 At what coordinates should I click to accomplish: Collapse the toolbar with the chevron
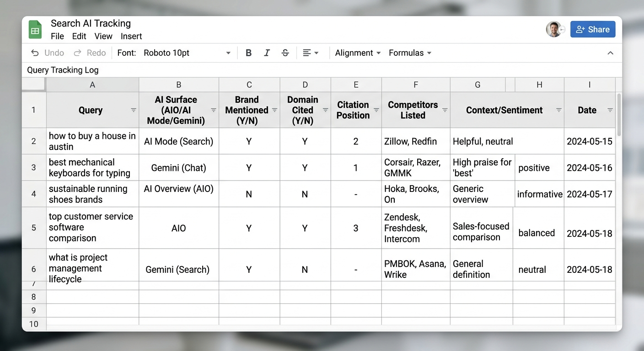(x=611, y=53)
